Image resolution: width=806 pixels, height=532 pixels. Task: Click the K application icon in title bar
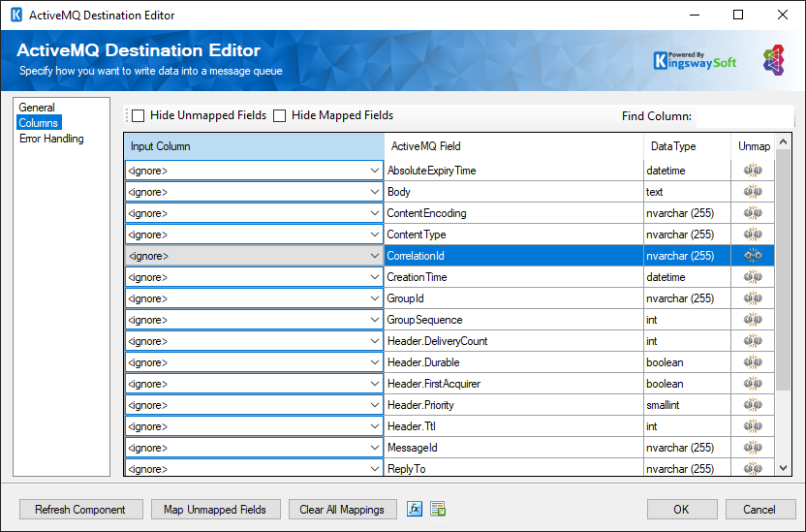(16, 15)
